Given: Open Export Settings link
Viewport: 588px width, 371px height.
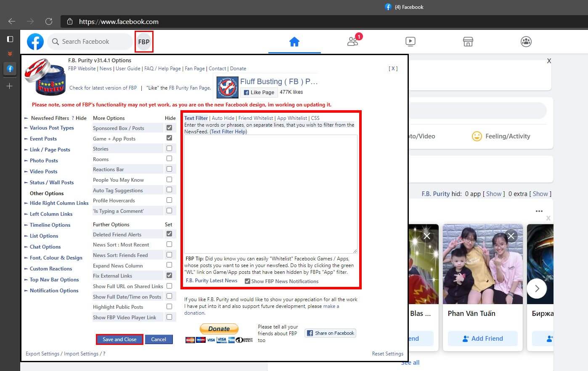Looking at the screenshot, I should point(42,354).
